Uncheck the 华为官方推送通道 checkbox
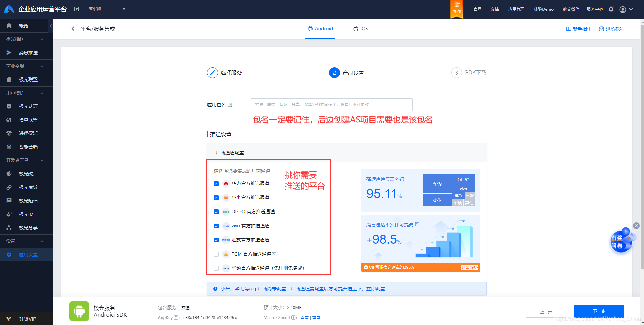The image size is (644, 325). point(216,184)
